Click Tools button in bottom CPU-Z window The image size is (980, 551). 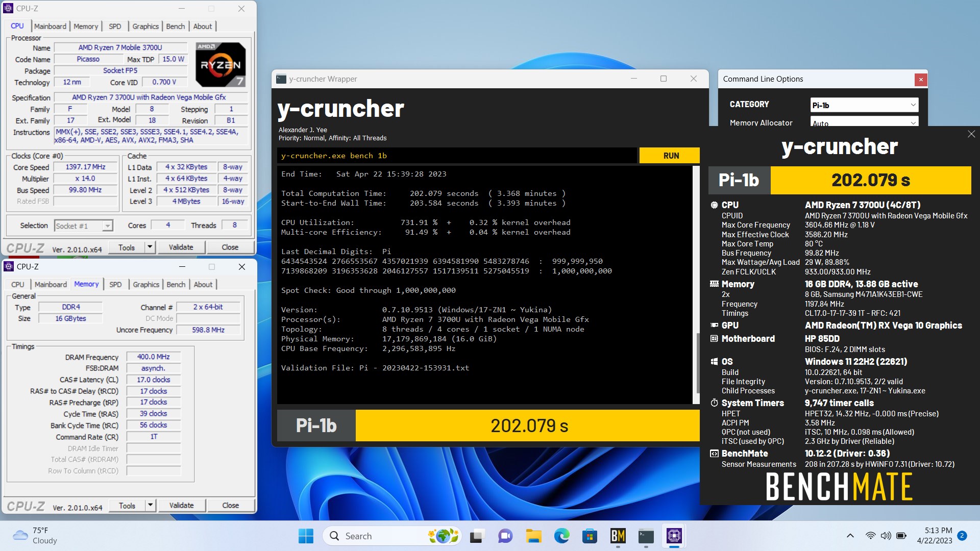point(127,505)
